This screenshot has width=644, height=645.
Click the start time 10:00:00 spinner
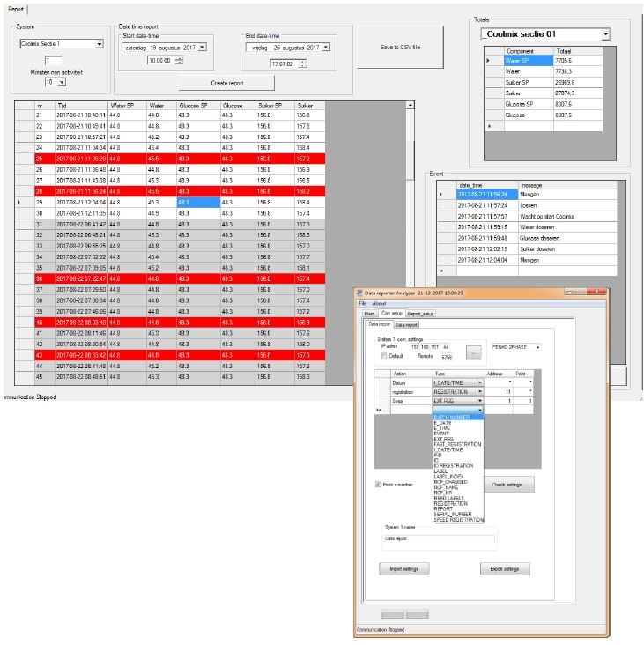point(180,61)
